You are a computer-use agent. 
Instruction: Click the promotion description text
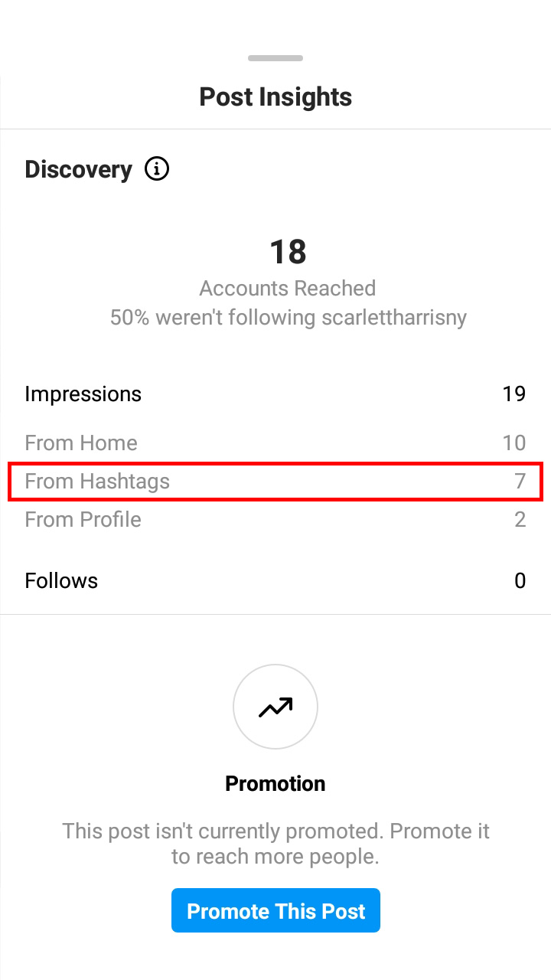(275, 843)
